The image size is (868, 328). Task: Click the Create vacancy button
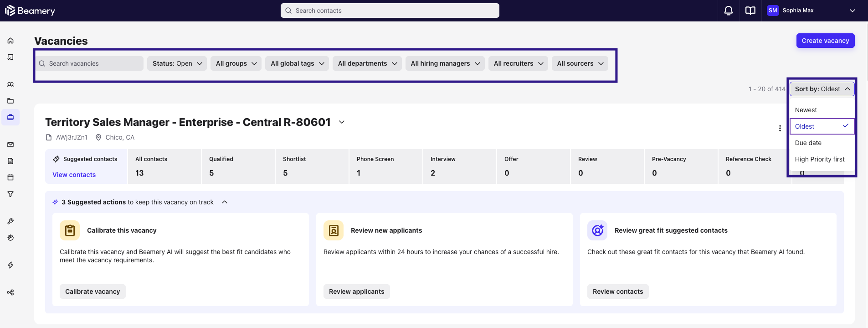coord(825,41)
